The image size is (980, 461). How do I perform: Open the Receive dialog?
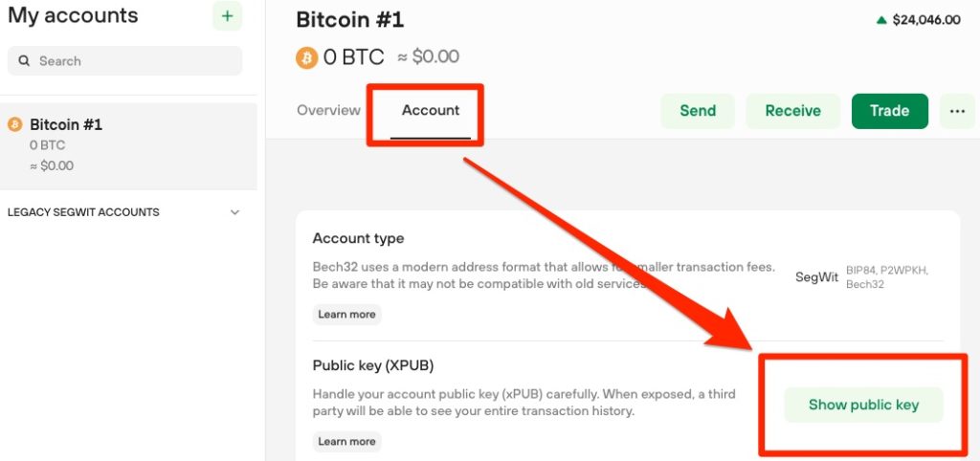coord(793,111)
